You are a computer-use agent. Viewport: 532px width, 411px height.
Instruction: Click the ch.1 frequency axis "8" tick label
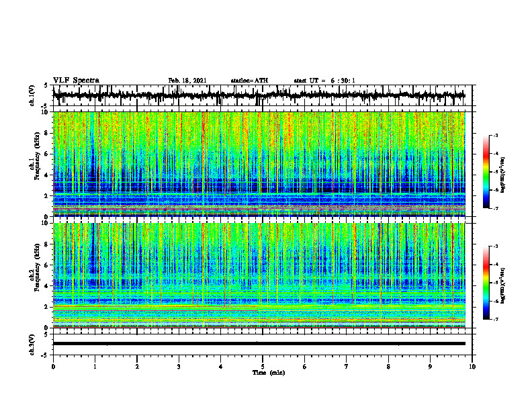[46, 133]
